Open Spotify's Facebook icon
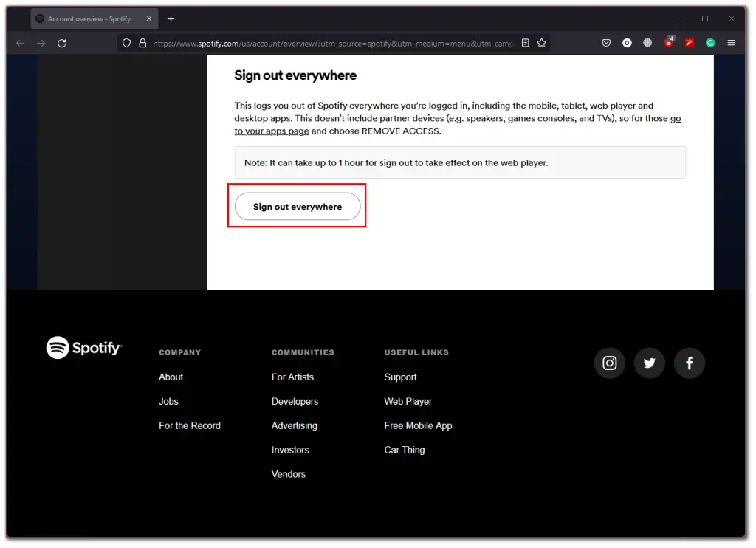 pyautogui.click(x=690, y=363)
